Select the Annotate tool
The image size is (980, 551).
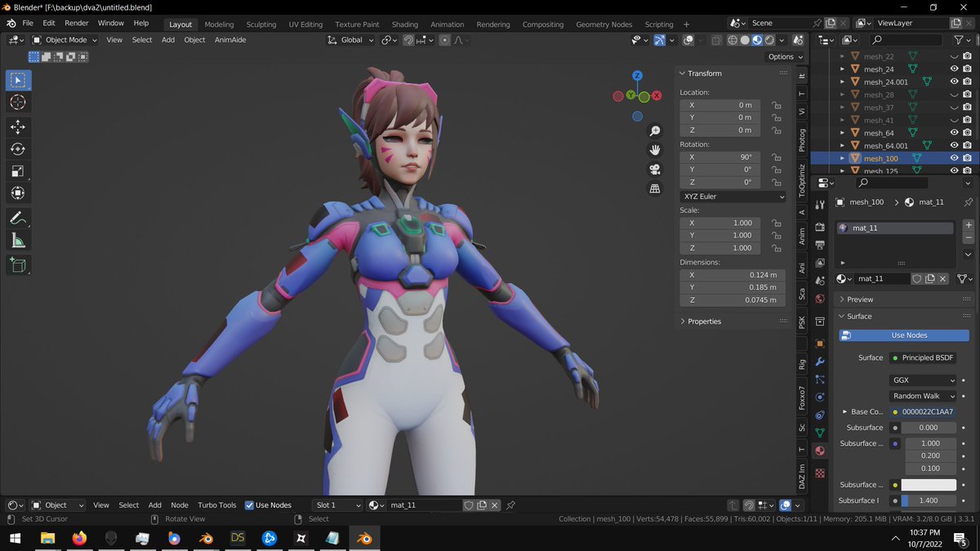point(18,218)
